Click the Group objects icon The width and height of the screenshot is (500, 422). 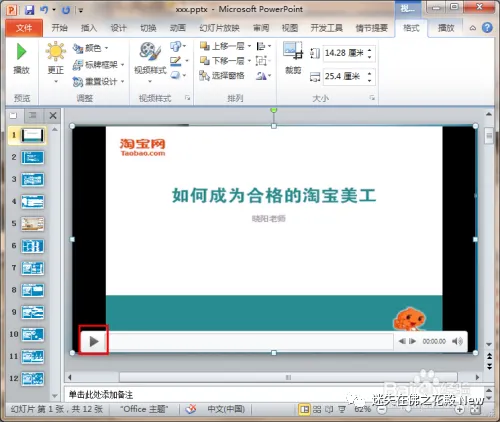coord(263,61)
